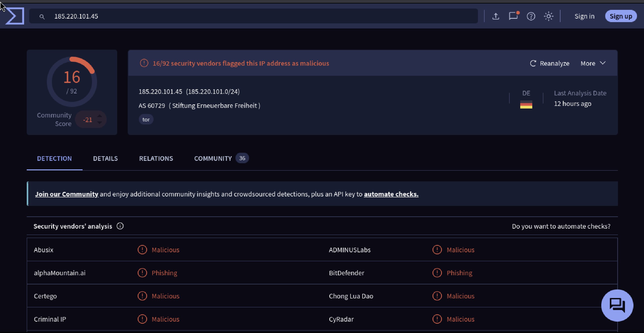The height and width of the screenshot is (333, 644).
Task: Switch to the DETAILS tab
Action: click(105, 158)
